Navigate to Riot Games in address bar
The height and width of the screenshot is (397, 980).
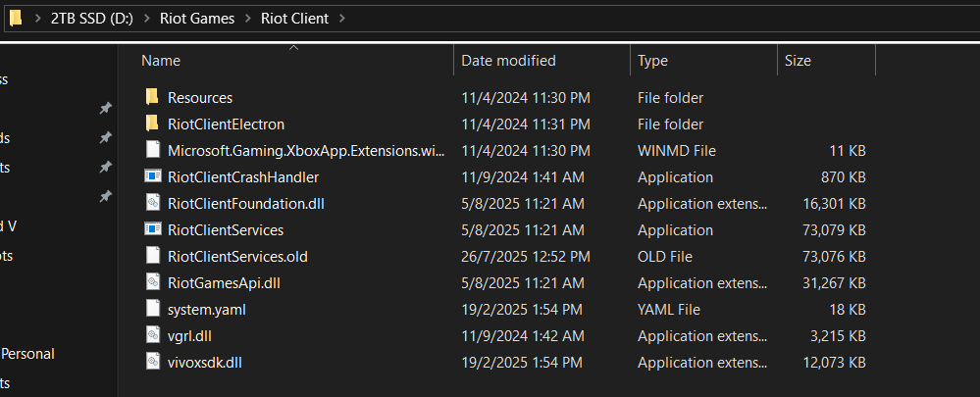197,19
